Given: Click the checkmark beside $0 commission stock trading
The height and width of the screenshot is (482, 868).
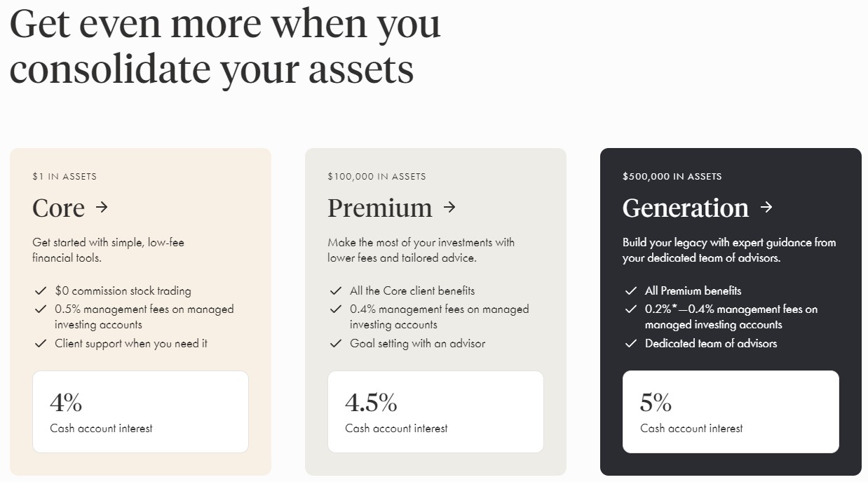Looking at the screenshot, I should coord(39,290).
